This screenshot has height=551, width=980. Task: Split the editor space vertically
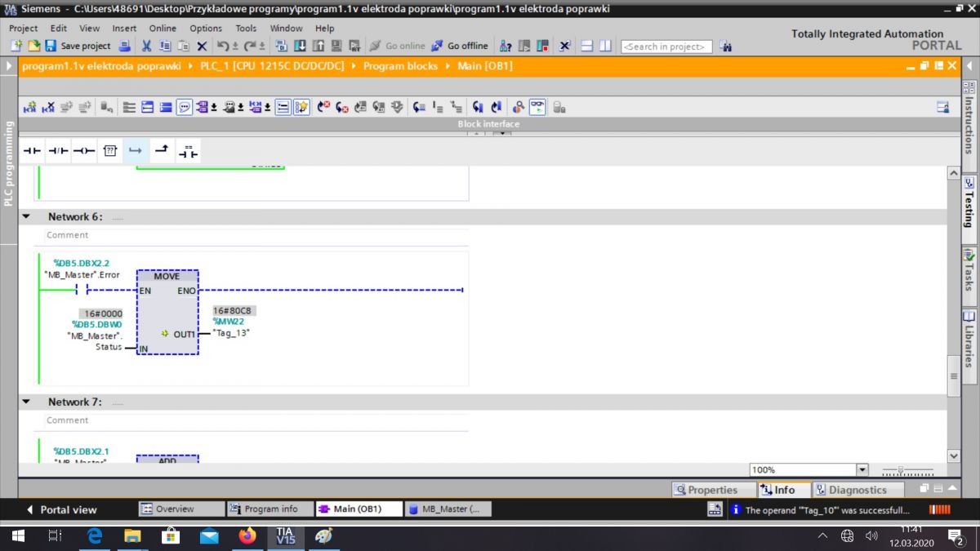[x=605, y=46]
